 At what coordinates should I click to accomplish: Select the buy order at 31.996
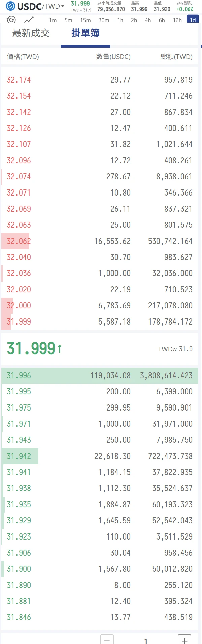[x=100, y=376]
